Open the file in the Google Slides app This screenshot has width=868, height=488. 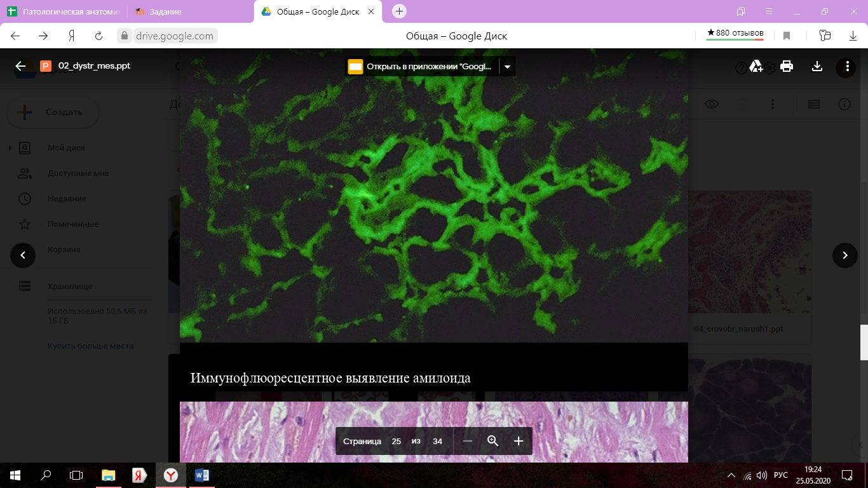tap(422, 66)
